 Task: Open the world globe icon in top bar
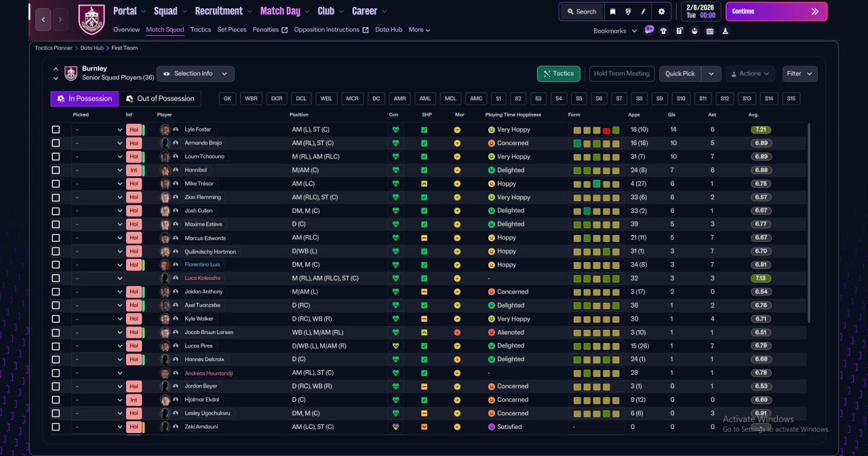pyautogui.click(x=628, y=12)
